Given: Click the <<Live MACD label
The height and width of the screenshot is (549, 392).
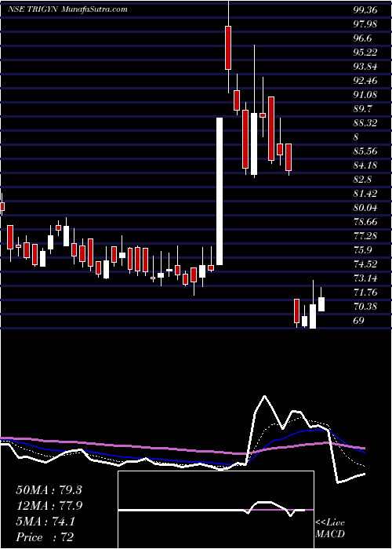Looking at the screenshot, I should 330,529.
